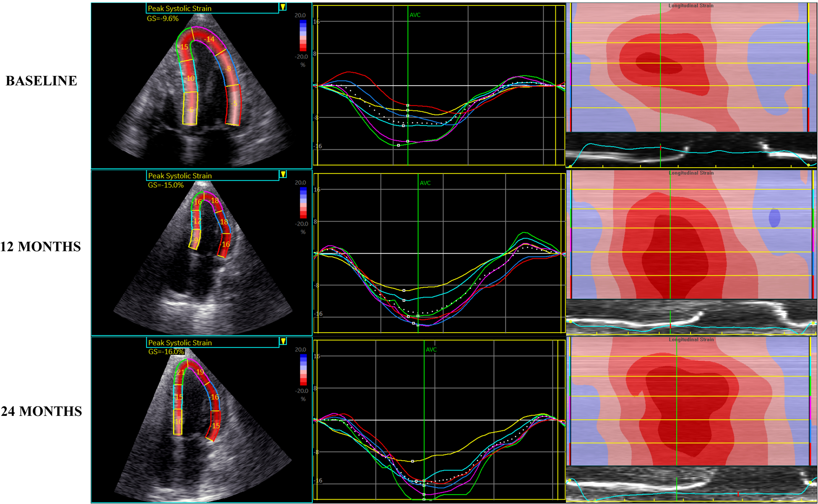Click the red ECG marker under 24 months color map
Image resolution: width=818 pixels, height=504 pixels.
[x=738, y=494]
